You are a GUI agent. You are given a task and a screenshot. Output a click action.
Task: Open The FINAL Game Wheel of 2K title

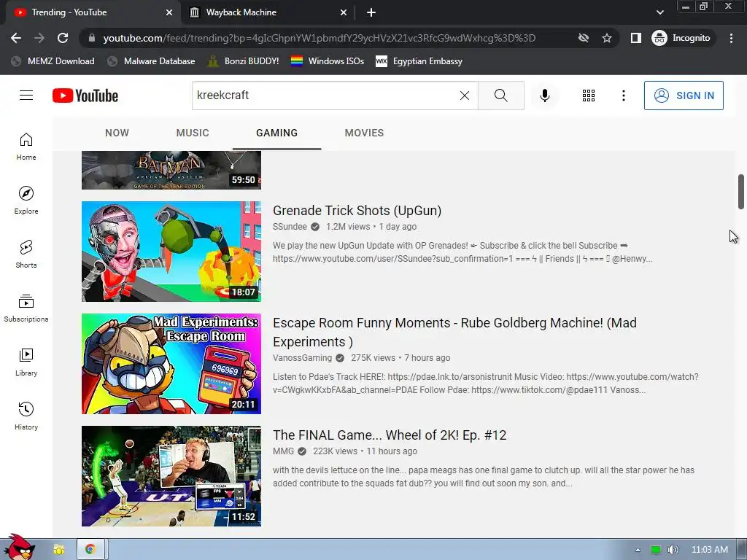click(390, 435)
